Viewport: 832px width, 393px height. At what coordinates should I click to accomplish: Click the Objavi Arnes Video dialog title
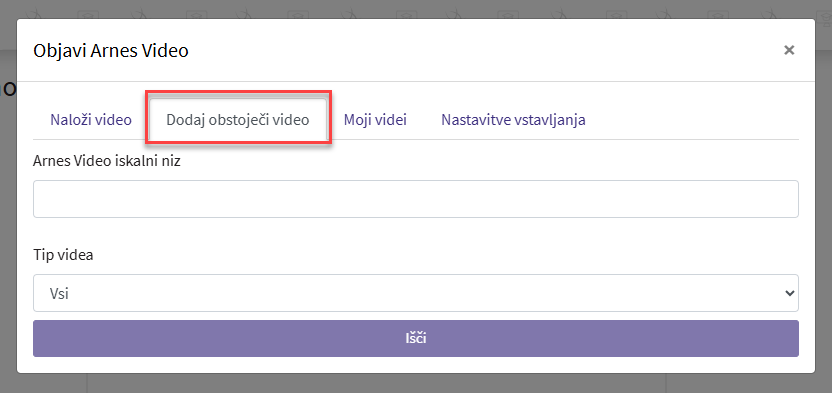(111, 51)
